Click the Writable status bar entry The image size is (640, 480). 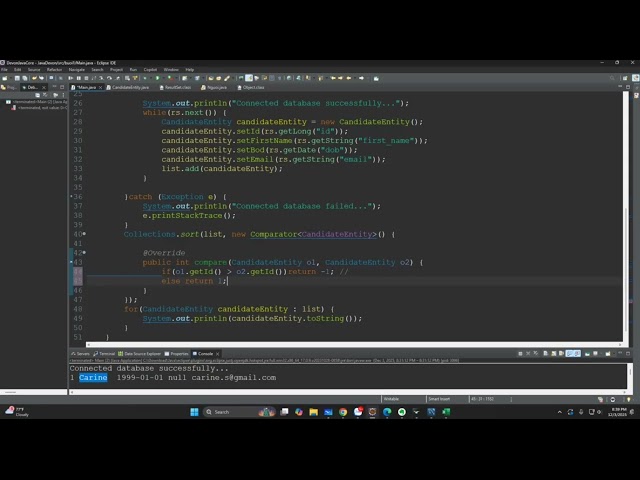pos(391,399)
